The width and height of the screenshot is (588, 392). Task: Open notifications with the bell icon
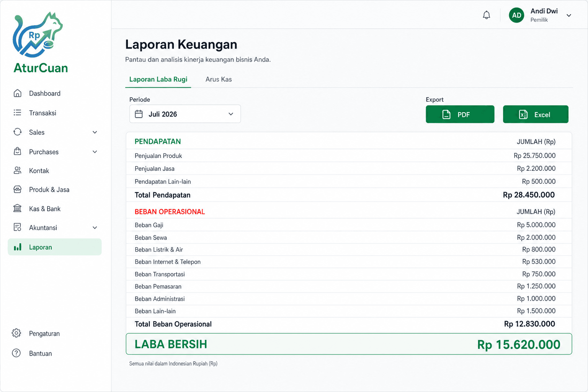(x=487, y=15)
